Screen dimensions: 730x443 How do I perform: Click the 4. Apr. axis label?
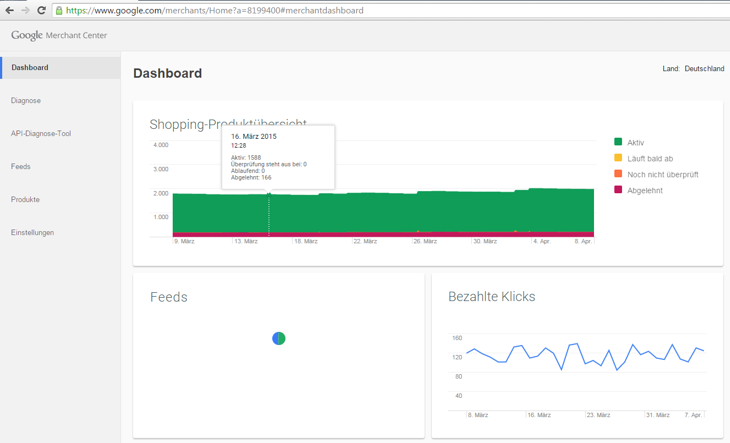542,242
